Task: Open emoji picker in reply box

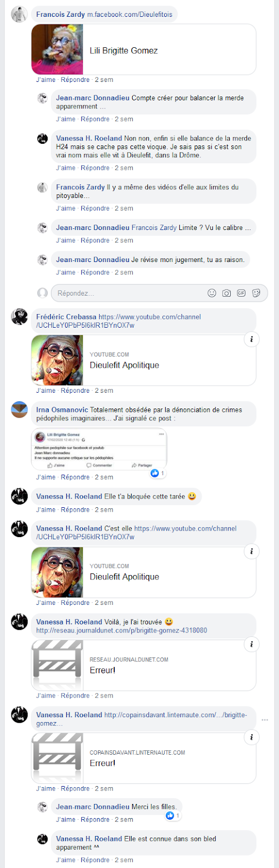Action: [x=212, y=293]
